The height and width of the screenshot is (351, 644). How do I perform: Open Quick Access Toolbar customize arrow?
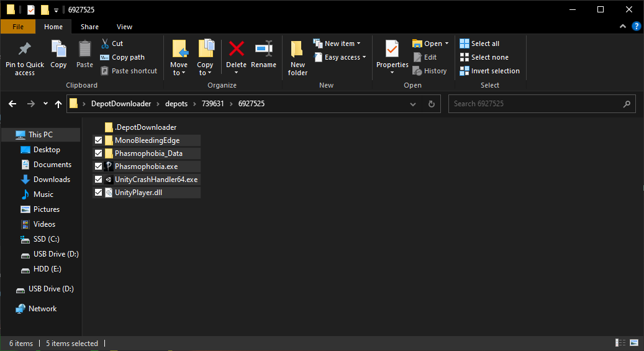[56, 11]
